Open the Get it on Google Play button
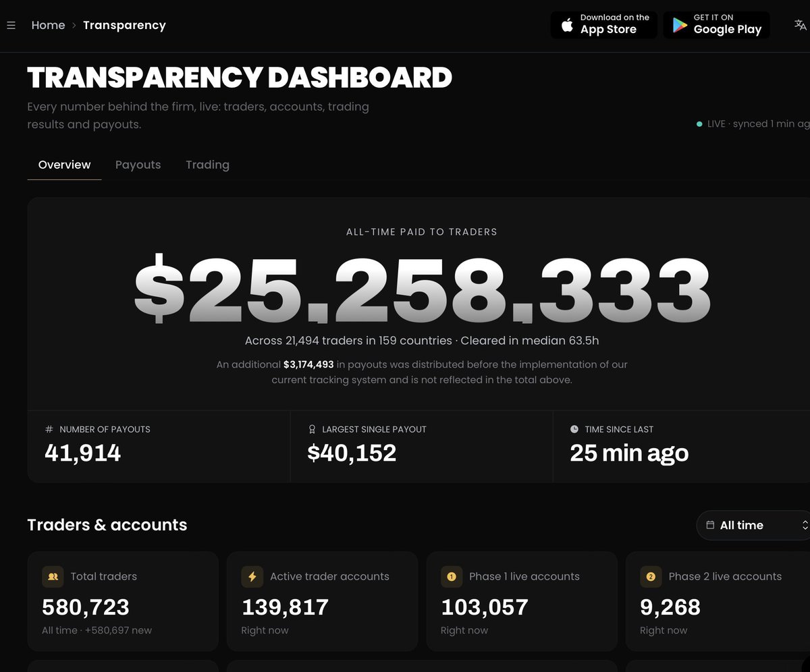 [x=716, y=25]
